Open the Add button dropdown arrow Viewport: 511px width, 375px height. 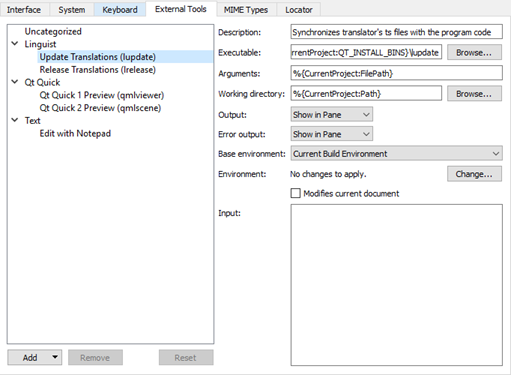point(55,357)
